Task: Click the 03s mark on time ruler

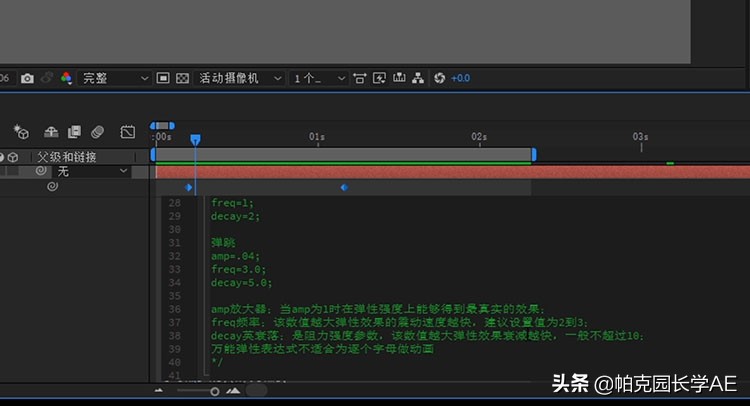Action: (x=640, y=137)
